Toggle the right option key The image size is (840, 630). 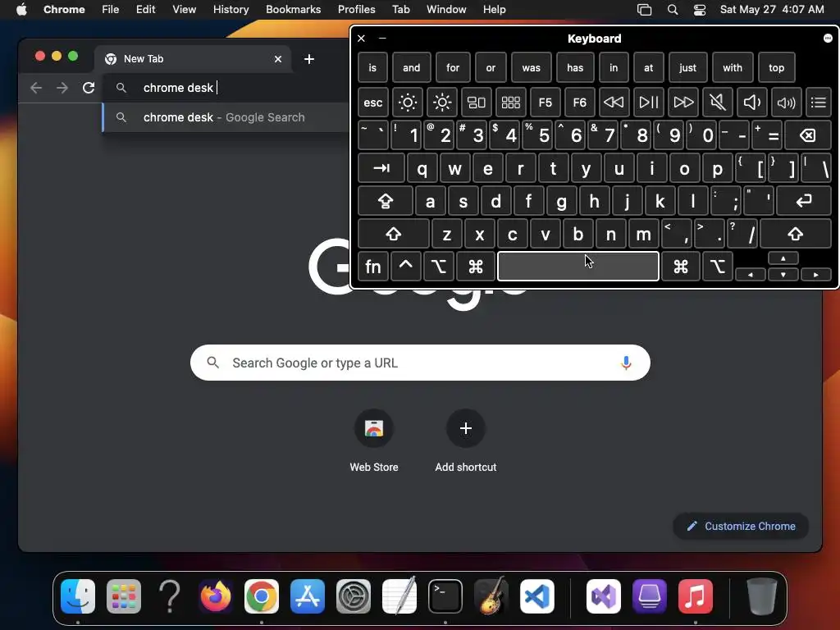tap(717, 267)
